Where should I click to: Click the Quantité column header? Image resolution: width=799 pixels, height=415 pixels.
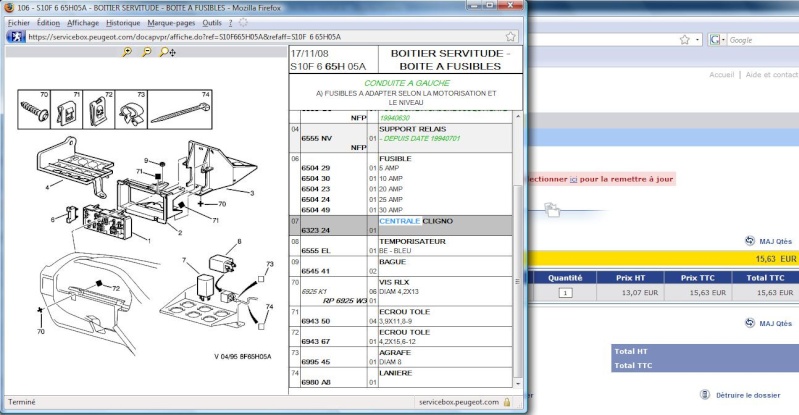click(565, 278)
